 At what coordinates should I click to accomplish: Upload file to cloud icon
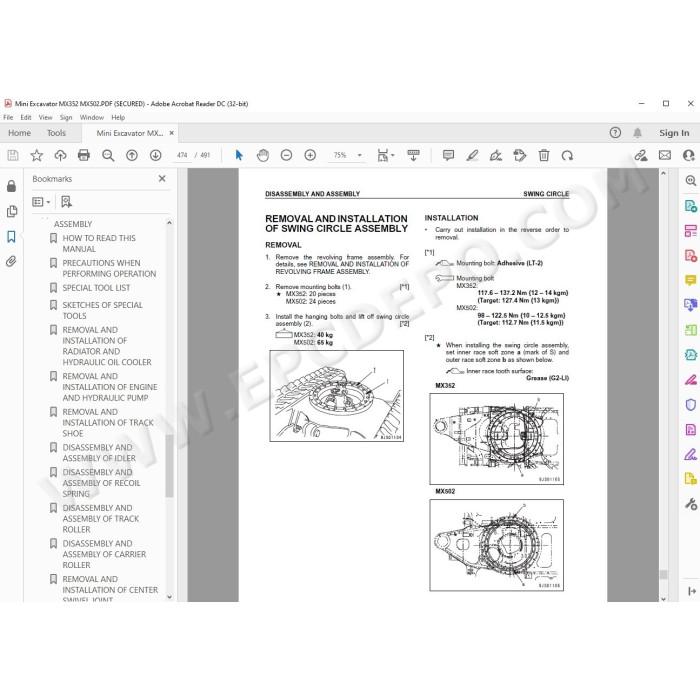tap(60, 155)
